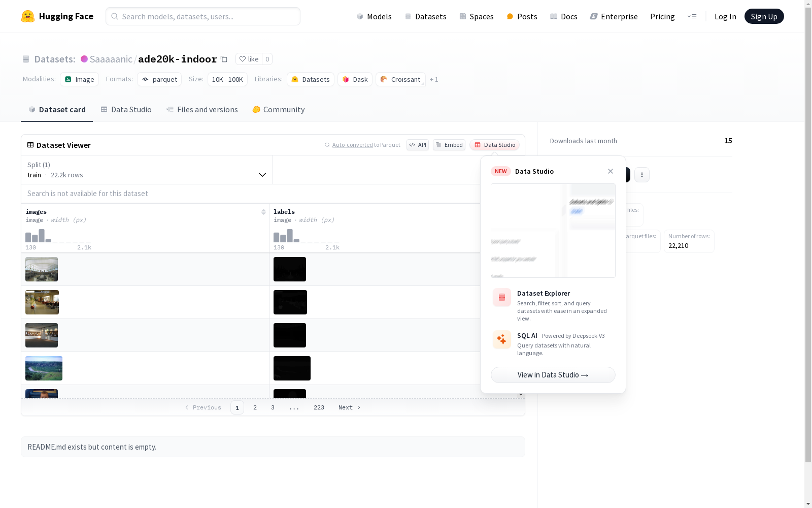Screen dimensions: 812x508
Task: Sort by the images column arrows
Action: 263,212
